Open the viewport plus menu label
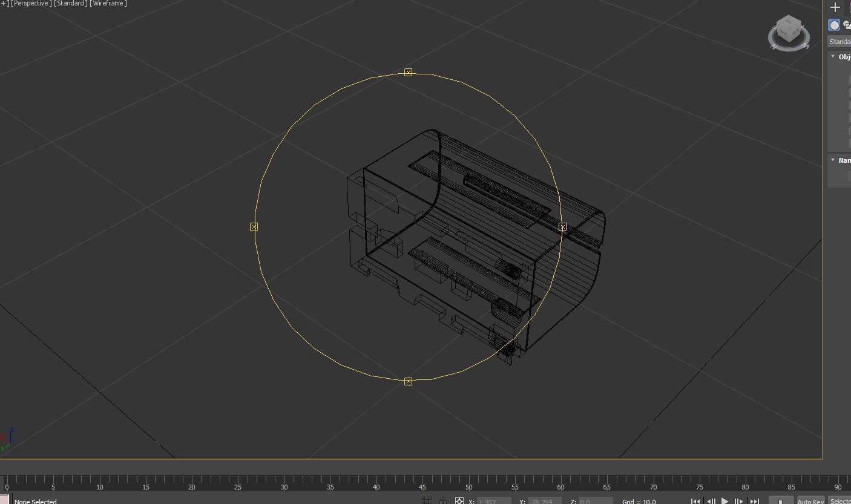 (4, 4)
